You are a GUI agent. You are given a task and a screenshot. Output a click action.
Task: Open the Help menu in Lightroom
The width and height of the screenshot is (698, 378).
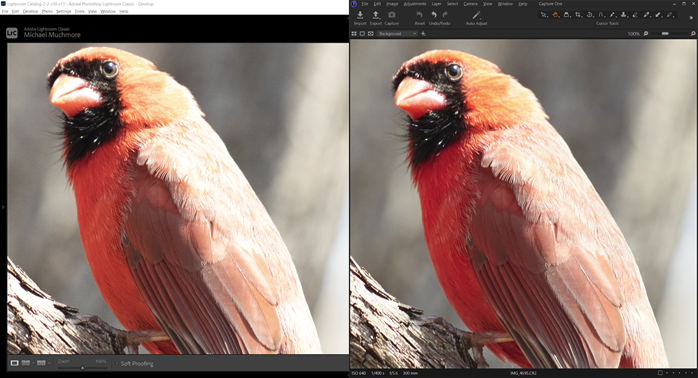124,11
